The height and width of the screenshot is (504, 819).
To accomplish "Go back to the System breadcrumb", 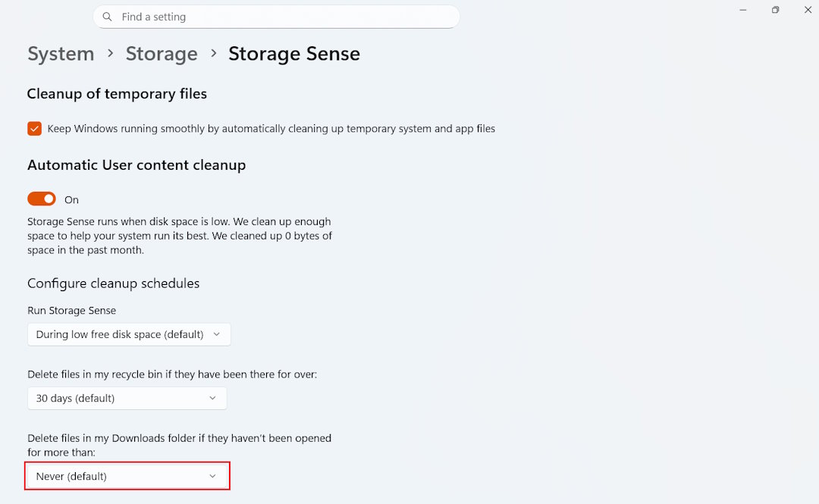I will click(x=61, y=54).
